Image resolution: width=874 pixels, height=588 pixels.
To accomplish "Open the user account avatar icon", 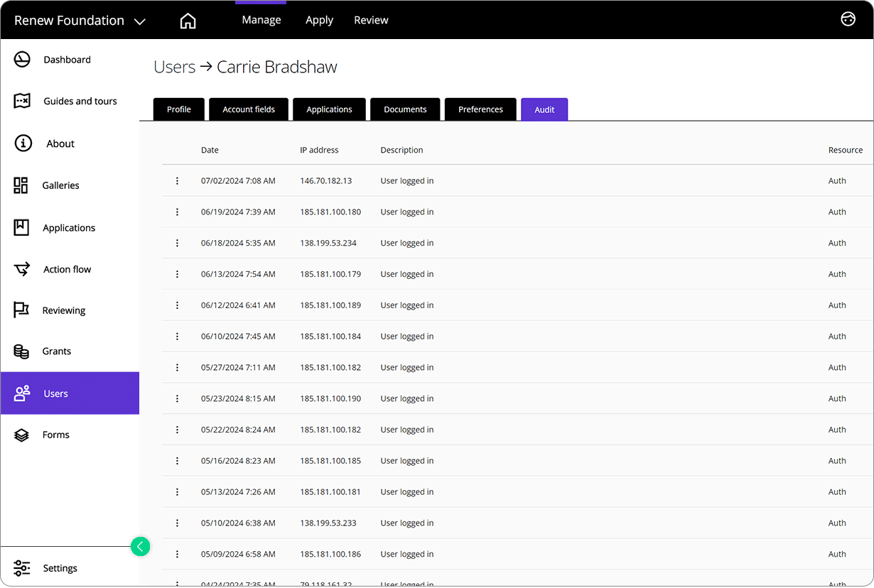I will 848,19.
